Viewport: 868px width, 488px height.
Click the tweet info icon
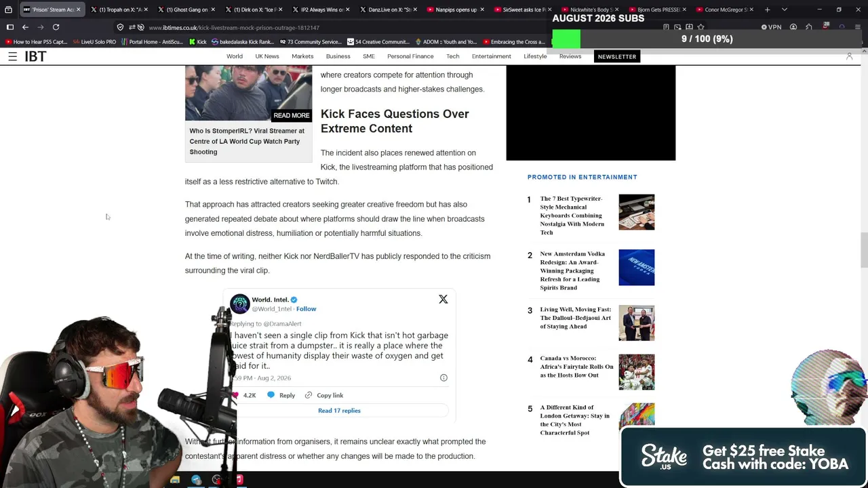[443, 378]
